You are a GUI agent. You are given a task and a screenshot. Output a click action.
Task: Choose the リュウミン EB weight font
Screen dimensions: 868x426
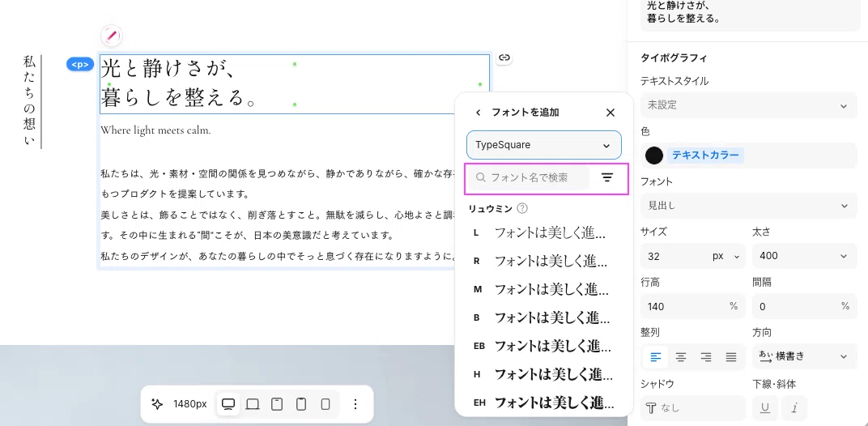(x=543, y=347)
